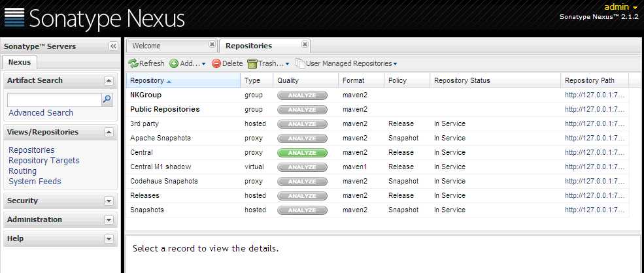This screenshot has height=273, width=644.
Task: Select the Nexus server tab
Action: 20,63
